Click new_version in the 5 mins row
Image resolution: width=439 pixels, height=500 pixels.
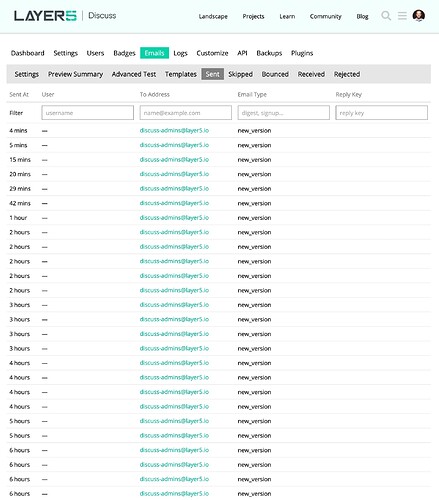click(x=254, y=145)
